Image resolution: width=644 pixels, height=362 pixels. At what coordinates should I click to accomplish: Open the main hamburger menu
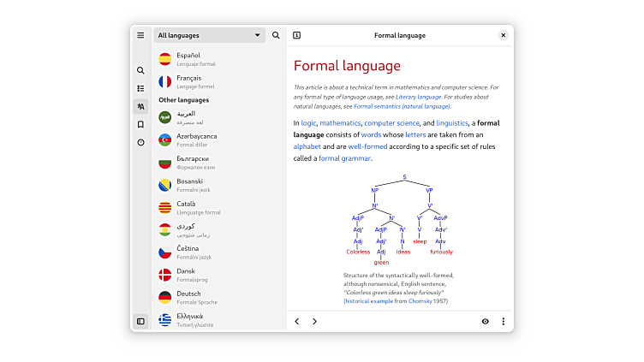pos(140,35)
